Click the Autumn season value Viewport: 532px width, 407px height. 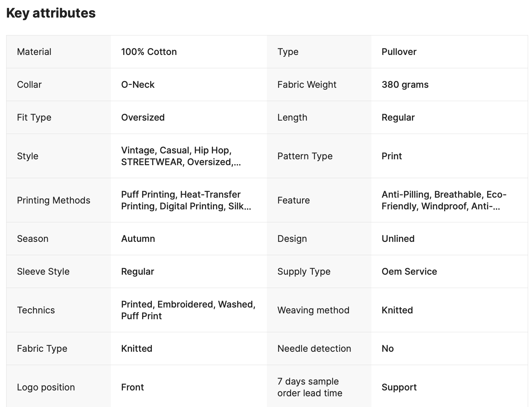click(138, 239)
